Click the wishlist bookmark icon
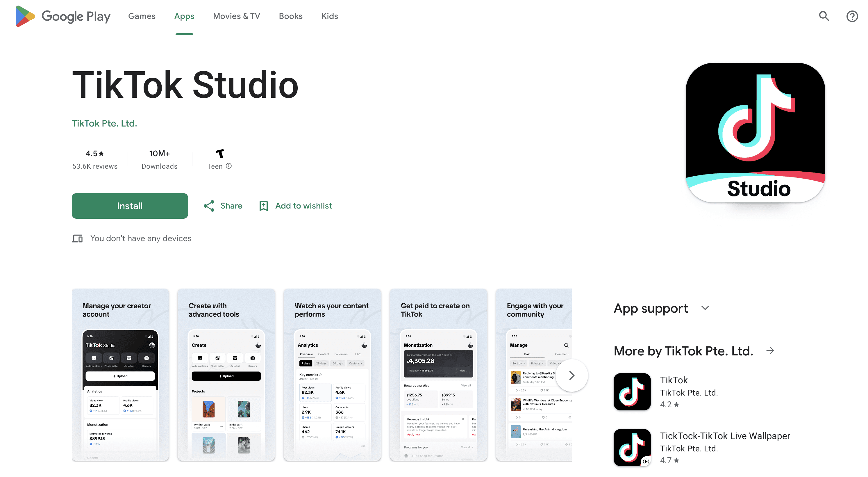The width and height of the screenshot is (868, 477). [263, 206]
